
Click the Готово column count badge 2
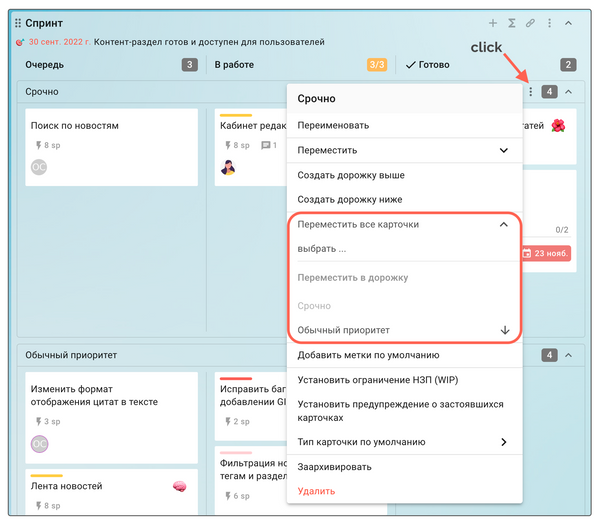click(x=568, y=65)
